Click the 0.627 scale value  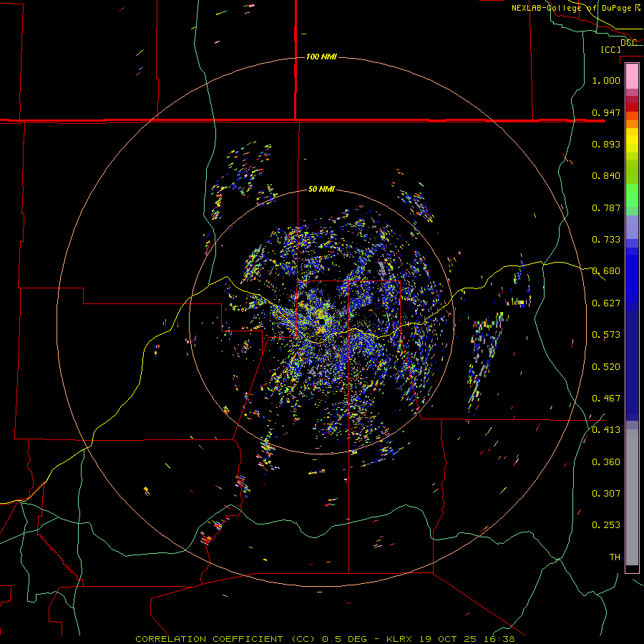pyautogui.click(x=606, y=303)
